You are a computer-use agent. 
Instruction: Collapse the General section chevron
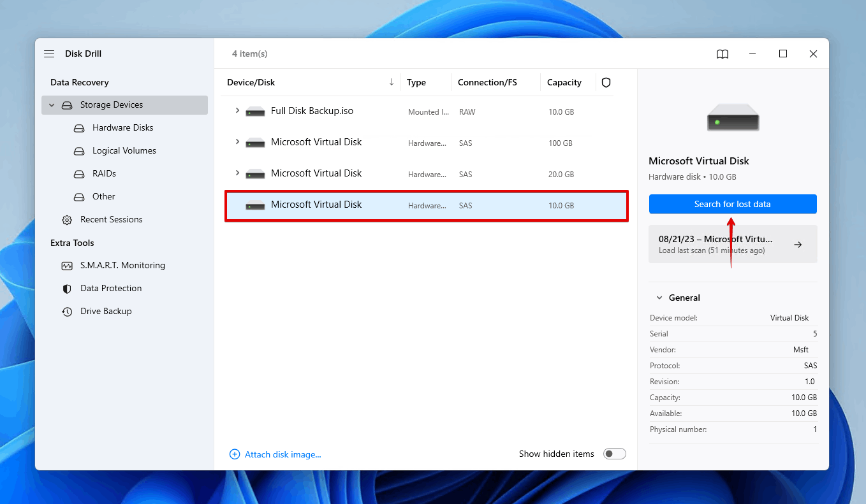pyautogui.click(x=658, y=298)
